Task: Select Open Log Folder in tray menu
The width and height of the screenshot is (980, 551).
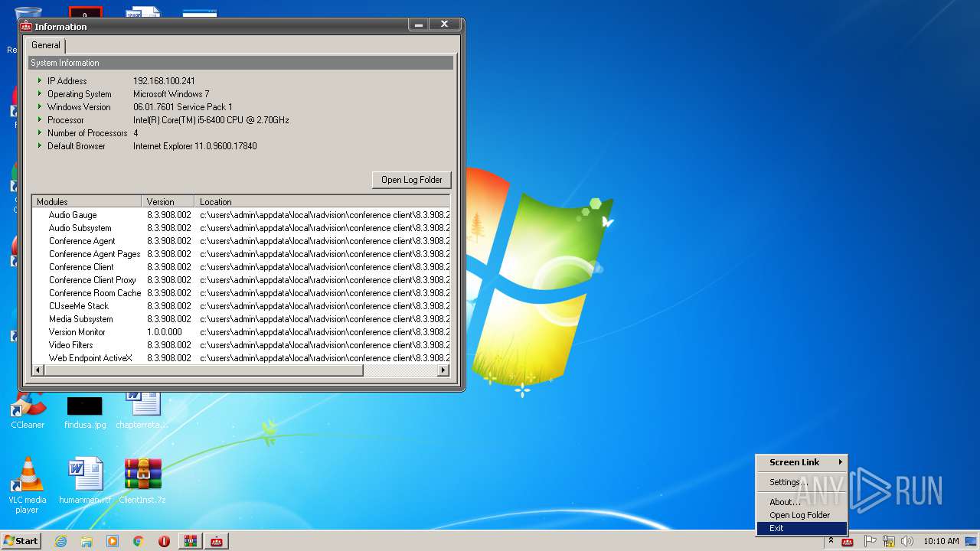Action: [x=802, y=515]
